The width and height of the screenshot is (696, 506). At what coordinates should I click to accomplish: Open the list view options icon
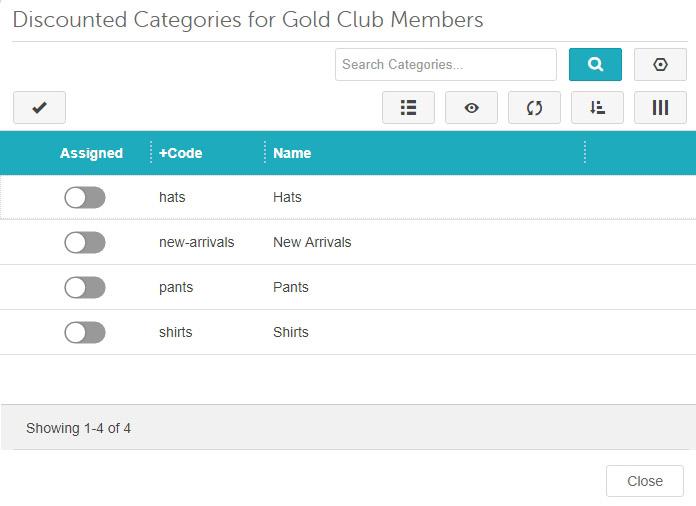point(408,107)
